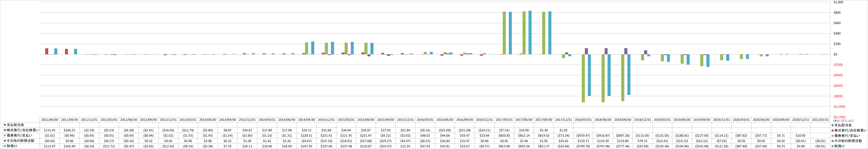Select the $35.63 cell under 2017/12/31

pos(564,141)
